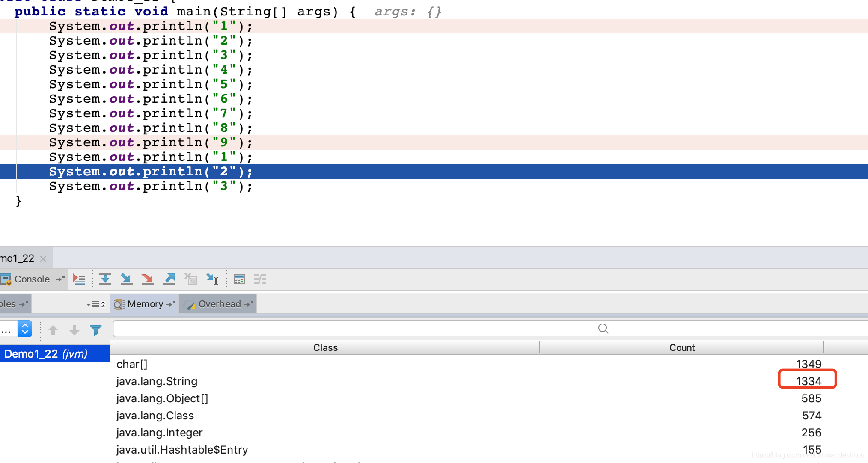
Task: Select the java.lang.String class row
Action: [x=157, y=381]
